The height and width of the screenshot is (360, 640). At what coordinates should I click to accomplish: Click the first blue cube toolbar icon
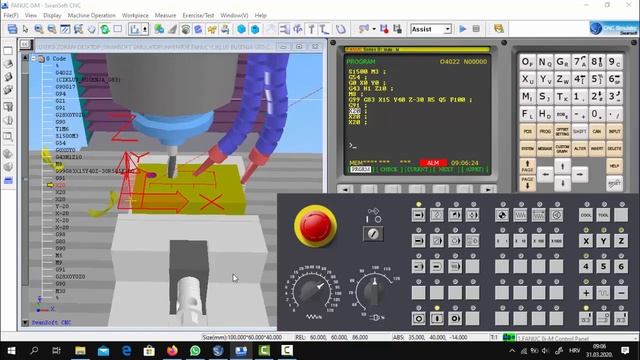tap(241, 29)
